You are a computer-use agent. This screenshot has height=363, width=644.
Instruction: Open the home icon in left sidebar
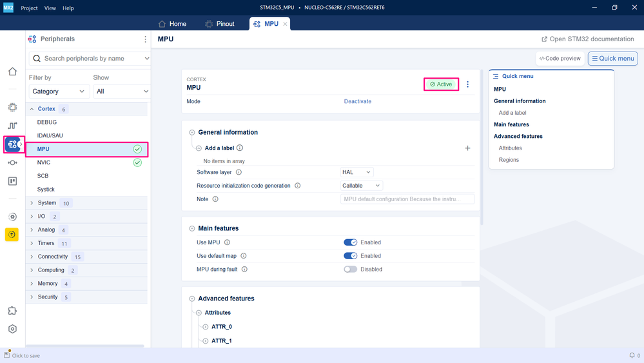pyautogui.click(x=12, y=72)
